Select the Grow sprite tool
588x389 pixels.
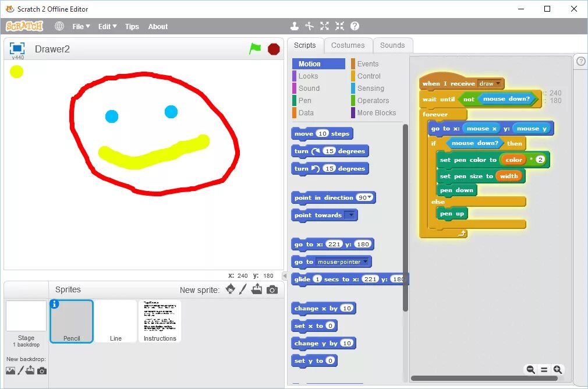tap(324, 26)
